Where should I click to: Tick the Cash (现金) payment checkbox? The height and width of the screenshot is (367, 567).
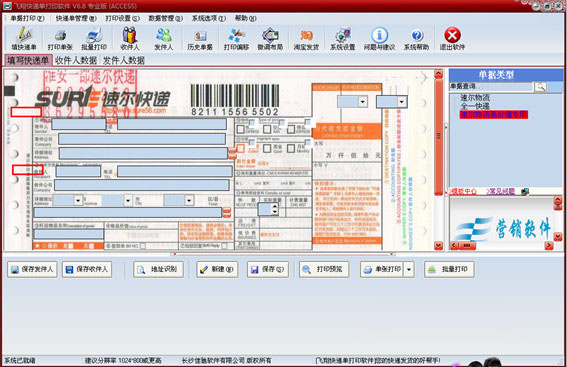[267, 148]
